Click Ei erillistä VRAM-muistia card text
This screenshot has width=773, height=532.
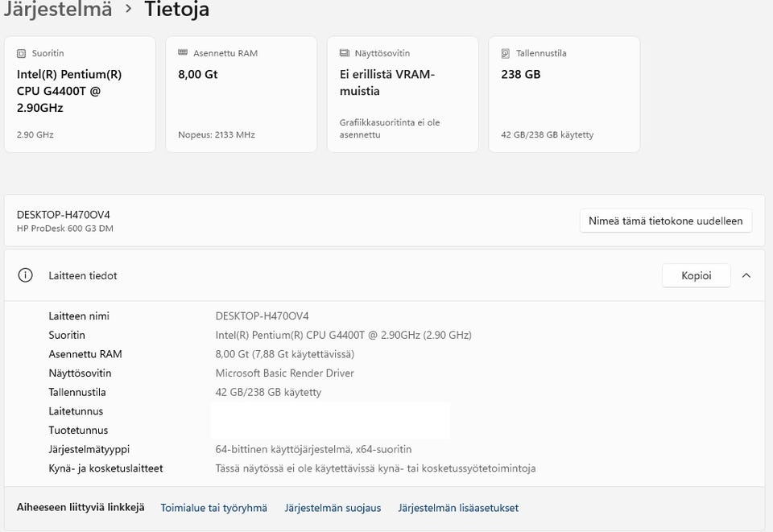[387, 83]
